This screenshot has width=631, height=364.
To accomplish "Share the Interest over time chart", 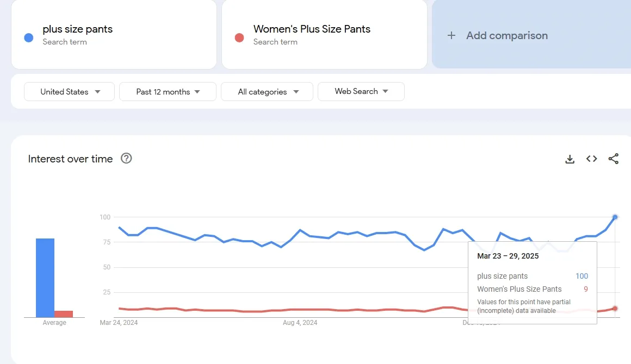I will pos(613,159).
